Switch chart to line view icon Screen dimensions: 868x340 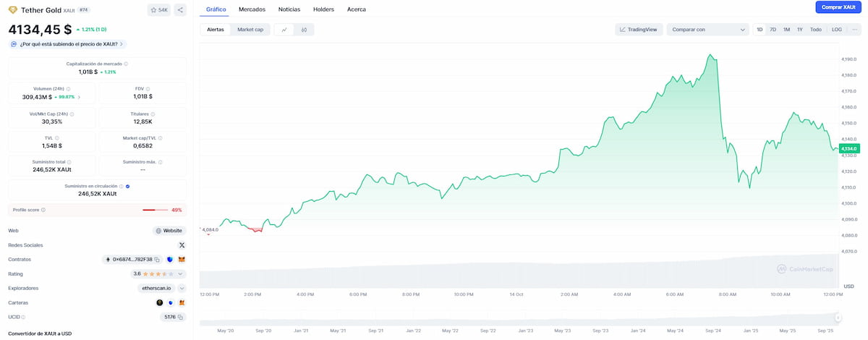pyautogui.click(x=284, y=30)
